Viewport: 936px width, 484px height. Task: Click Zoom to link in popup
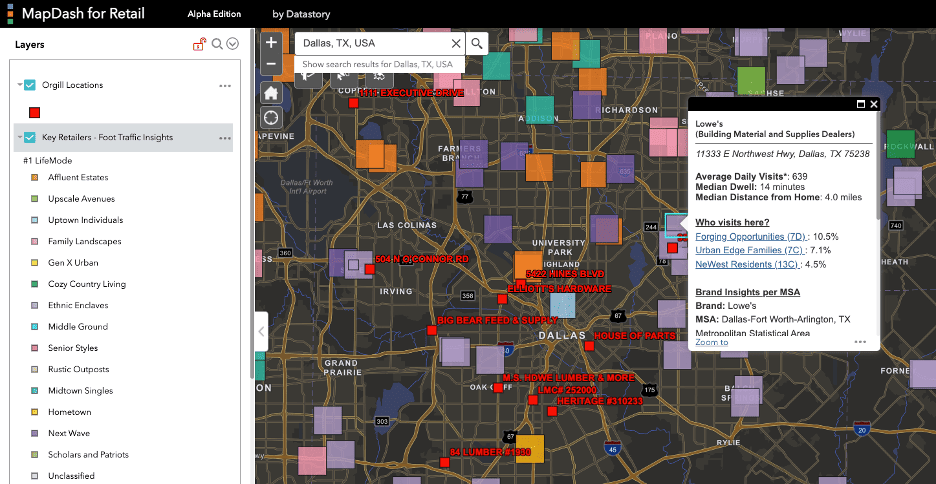(712, 343)
